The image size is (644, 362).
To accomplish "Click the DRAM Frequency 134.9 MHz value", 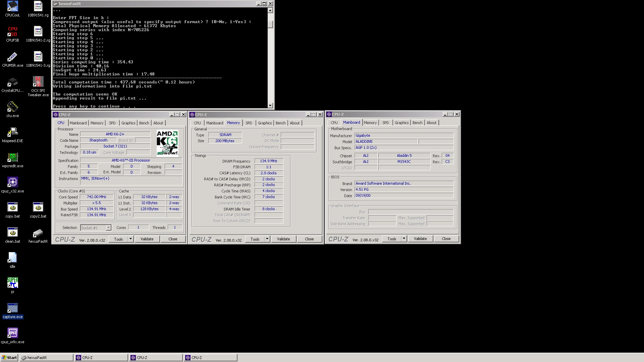I will pos(269,161).
